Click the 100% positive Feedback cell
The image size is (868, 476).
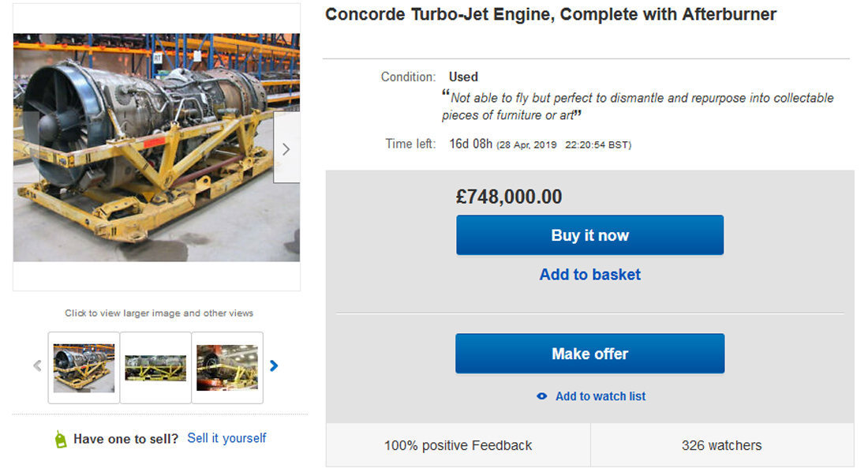[x=458, y=445]
